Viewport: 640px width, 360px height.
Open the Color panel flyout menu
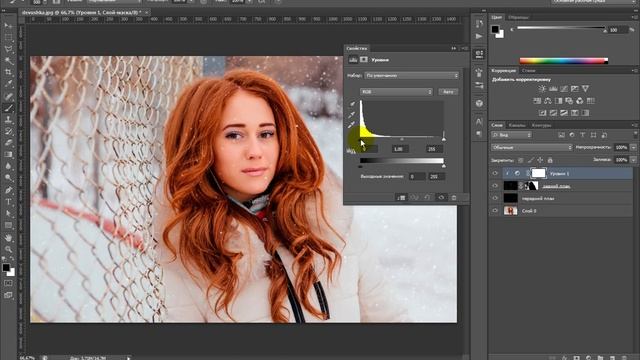tap(634, 17)
